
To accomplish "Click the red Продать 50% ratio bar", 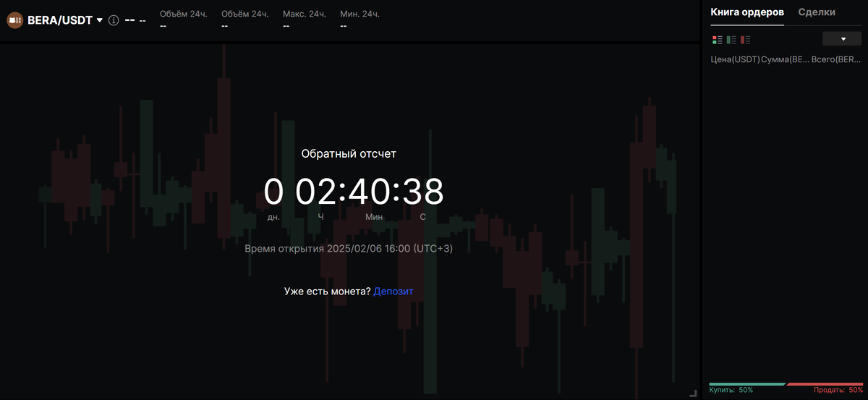I will [825, 384].
